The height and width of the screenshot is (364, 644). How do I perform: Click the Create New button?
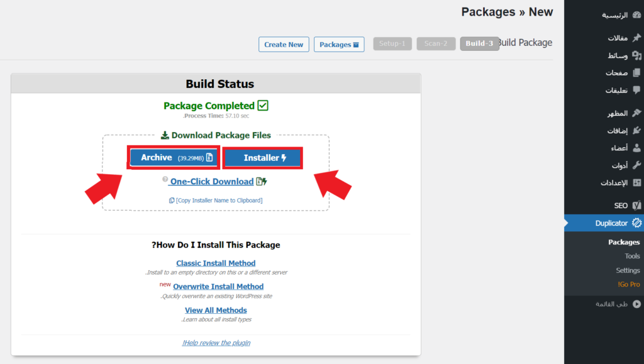(284, 45)
